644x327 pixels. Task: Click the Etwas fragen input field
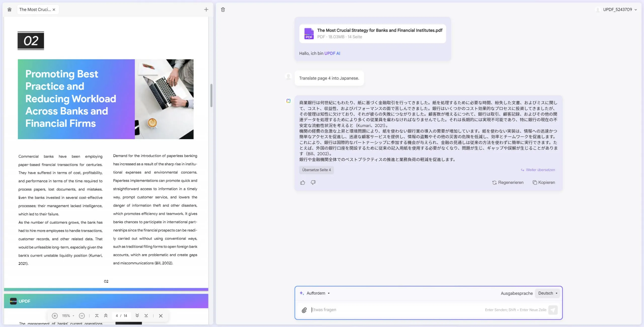392,310
